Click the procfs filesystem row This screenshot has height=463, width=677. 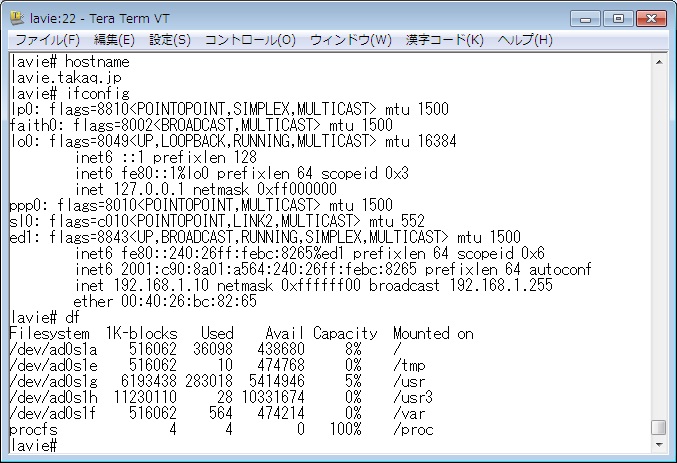(221, 429)
